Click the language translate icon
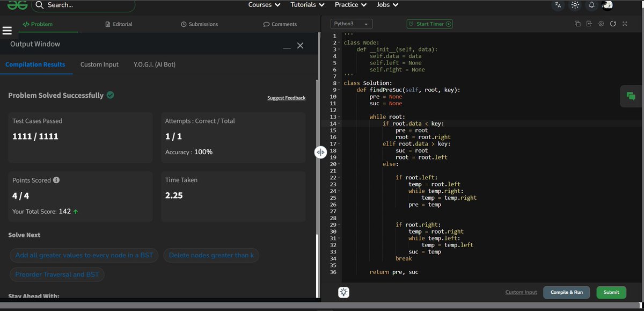This screenshot has width=644, height=311. 558,5
